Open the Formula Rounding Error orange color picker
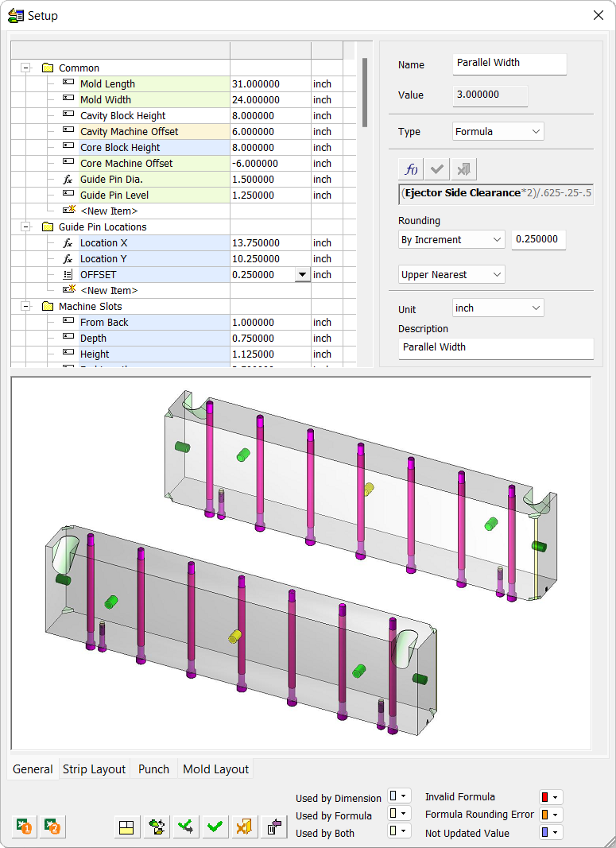The image size is (616, 848). (551, 815)
